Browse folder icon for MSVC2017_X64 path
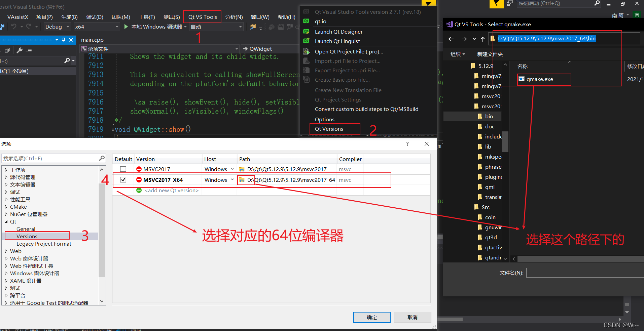The height and width of the screenshot is (331, 644). coord(242,180)
